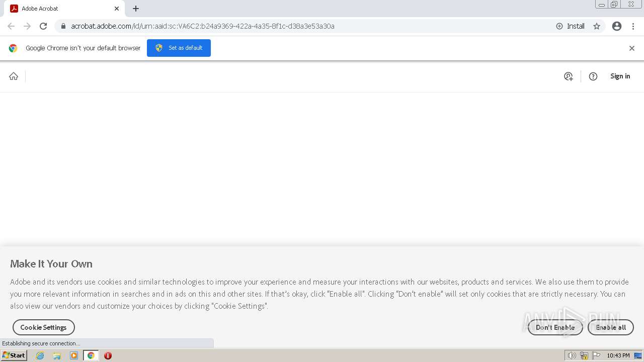Bookmark this page with star icon

[x=597, y=26]
